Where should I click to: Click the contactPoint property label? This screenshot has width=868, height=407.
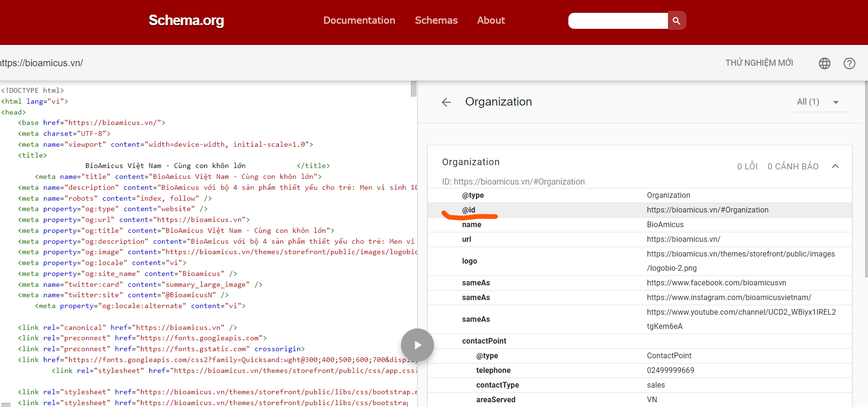pos(484,341)
